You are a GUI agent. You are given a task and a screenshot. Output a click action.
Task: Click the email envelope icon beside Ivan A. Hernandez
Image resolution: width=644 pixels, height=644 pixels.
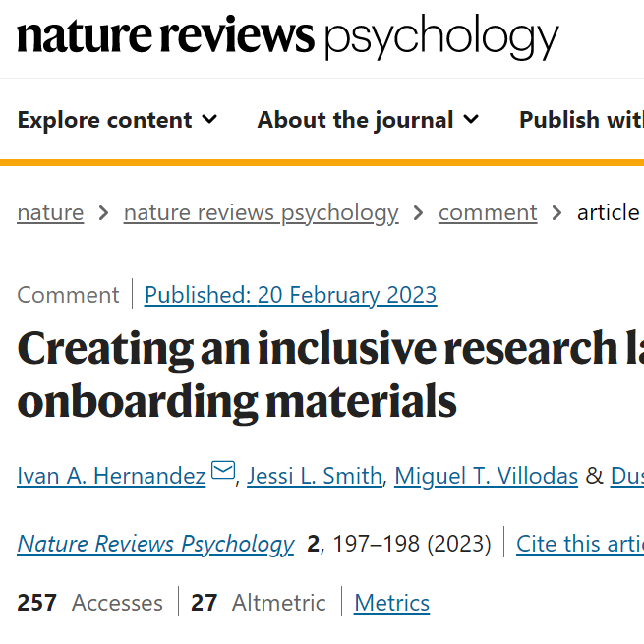[x=223, y=470]
